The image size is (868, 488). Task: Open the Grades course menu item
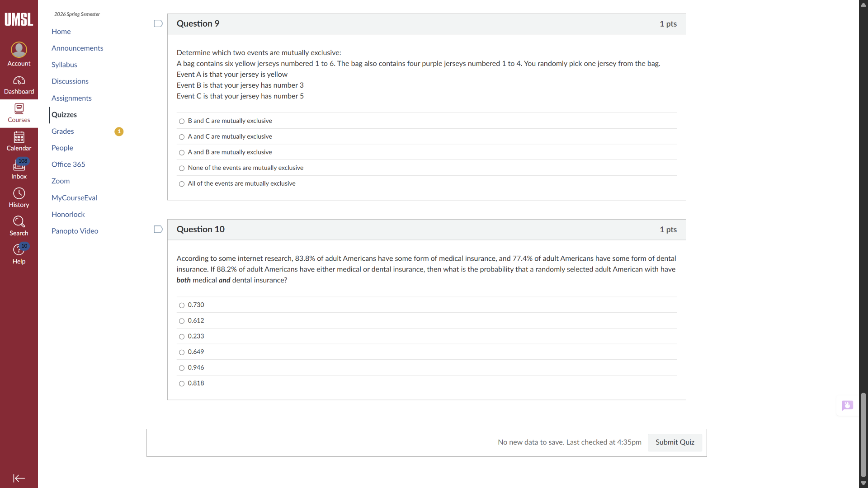tap(63, 131)
